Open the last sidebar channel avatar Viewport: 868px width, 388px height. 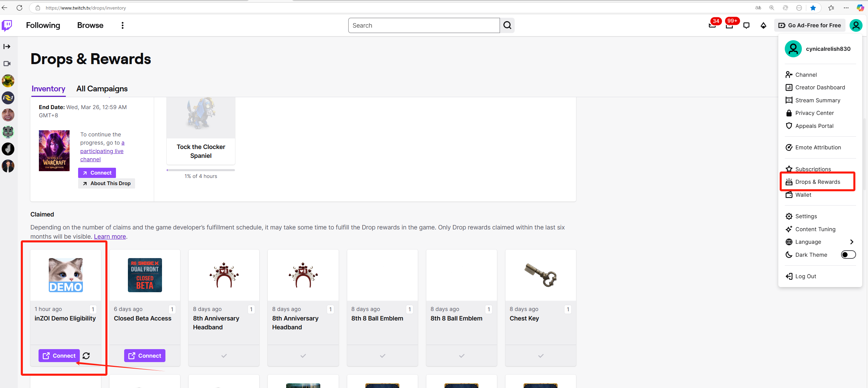coord(8,166)
